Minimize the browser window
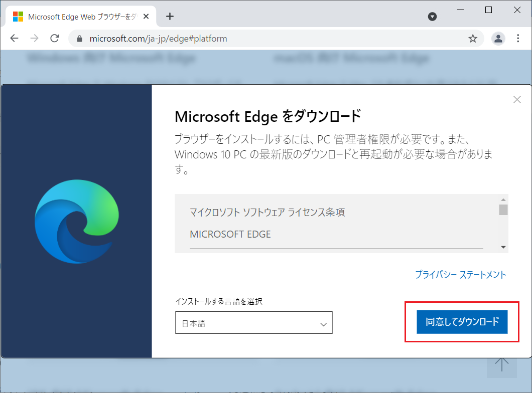 [460, 10]
